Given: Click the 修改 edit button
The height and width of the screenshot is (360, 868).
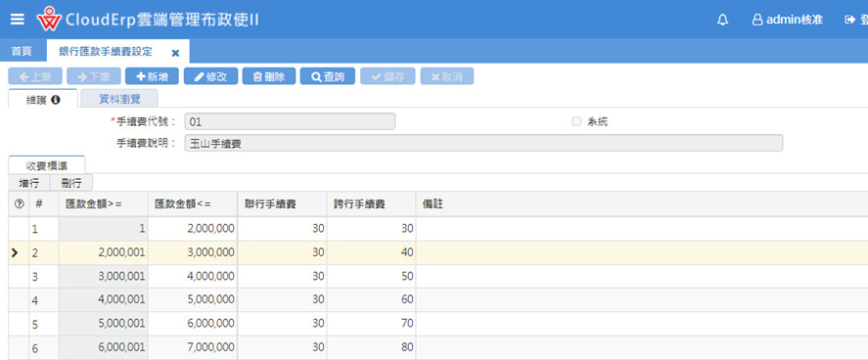Looking at the screenshot, I should 211,76.
